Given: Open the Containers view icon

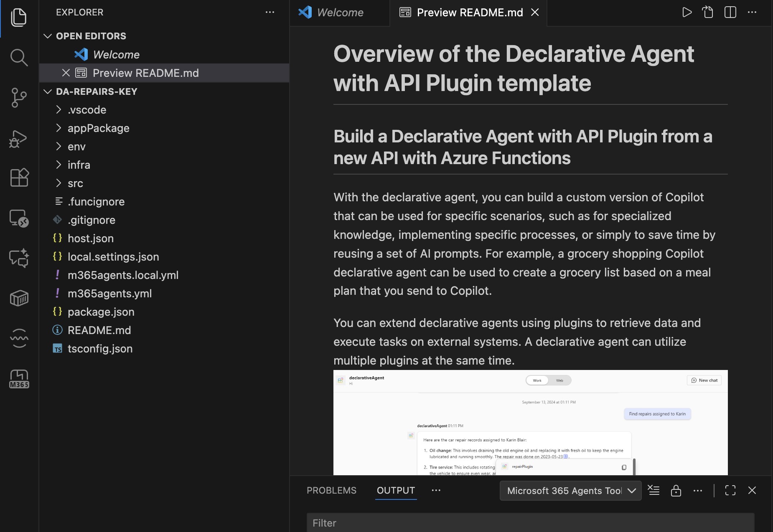Looking at the screenshot, I should tap(19, 298).
